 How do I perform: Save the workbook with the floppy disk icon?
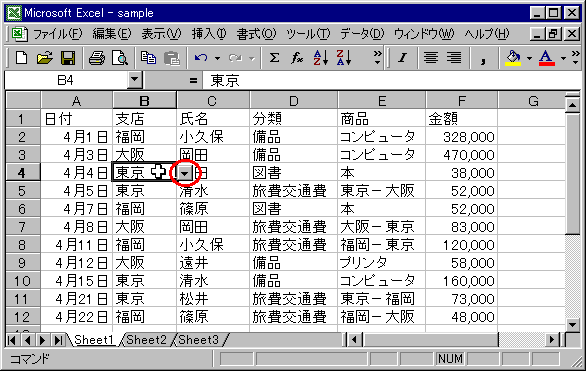coord(68,58)
